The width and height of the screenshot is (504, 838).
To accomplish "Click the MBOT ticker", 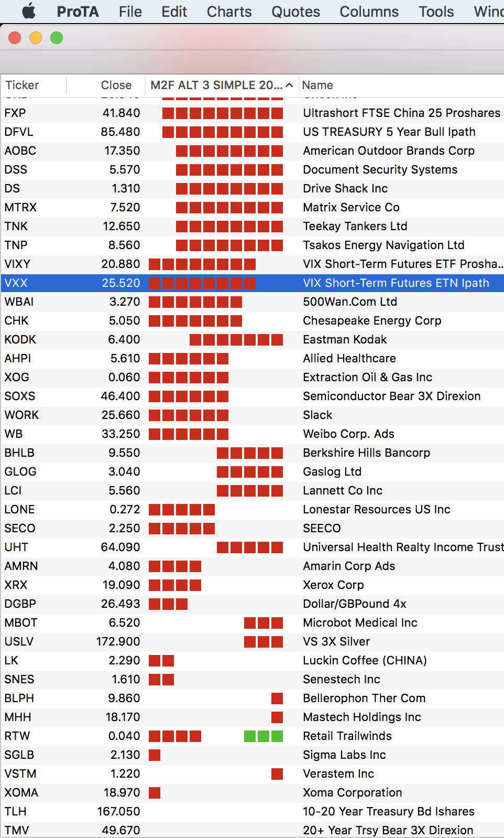I will [x=21, y=622].
